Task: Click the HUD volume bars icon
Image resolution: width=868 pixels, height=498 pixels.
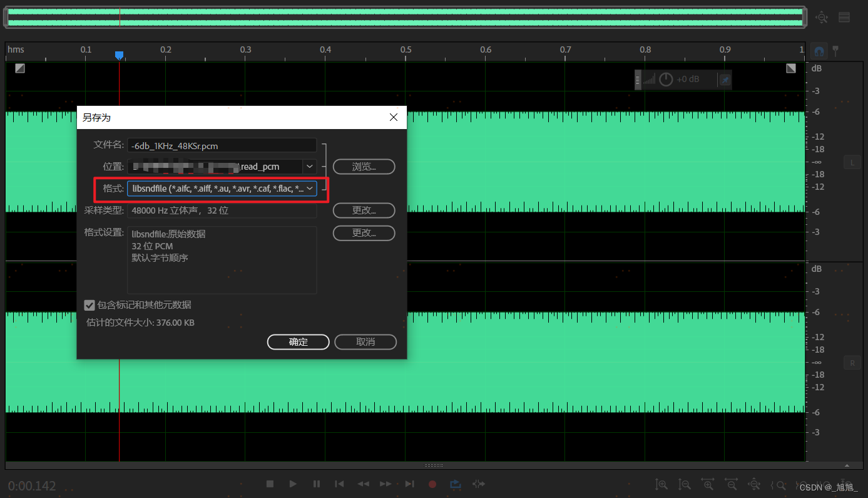Action: tap(650, 80)
